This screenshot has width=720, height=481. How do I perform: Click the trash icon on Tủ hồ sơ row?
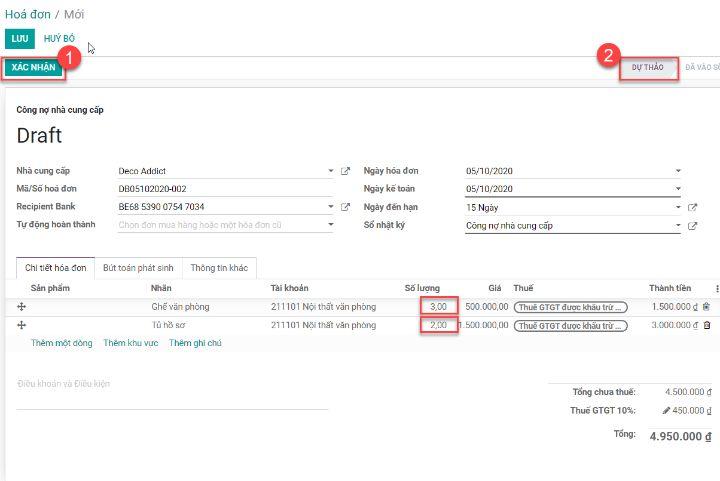point(706,325)
